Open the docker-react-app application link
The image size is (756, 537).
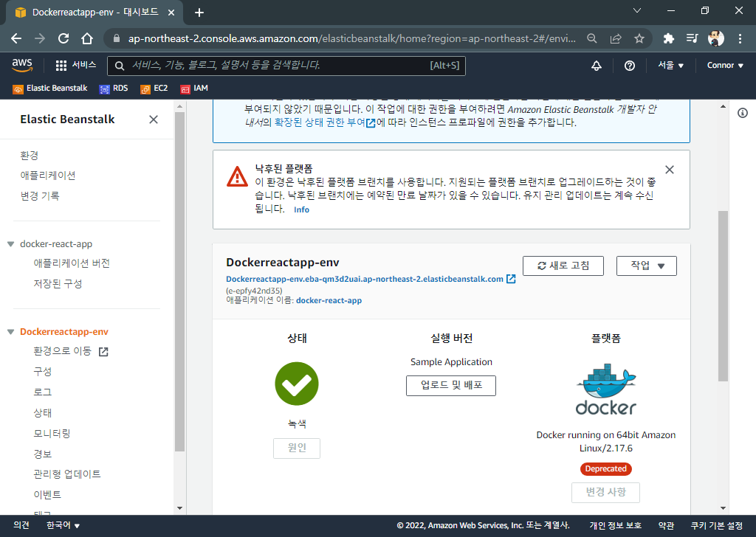point(329,300)
